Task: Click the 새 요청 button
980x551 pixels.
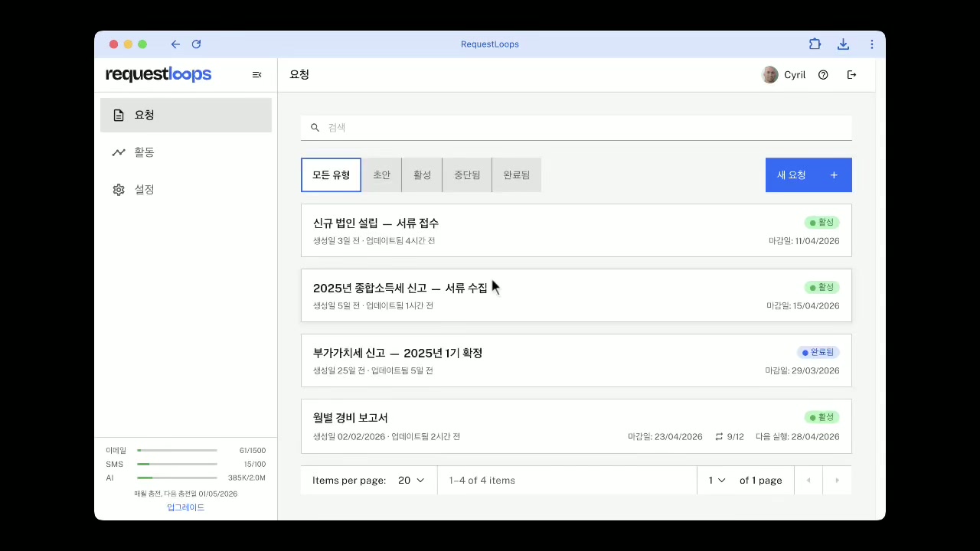Action: point(808,175)
